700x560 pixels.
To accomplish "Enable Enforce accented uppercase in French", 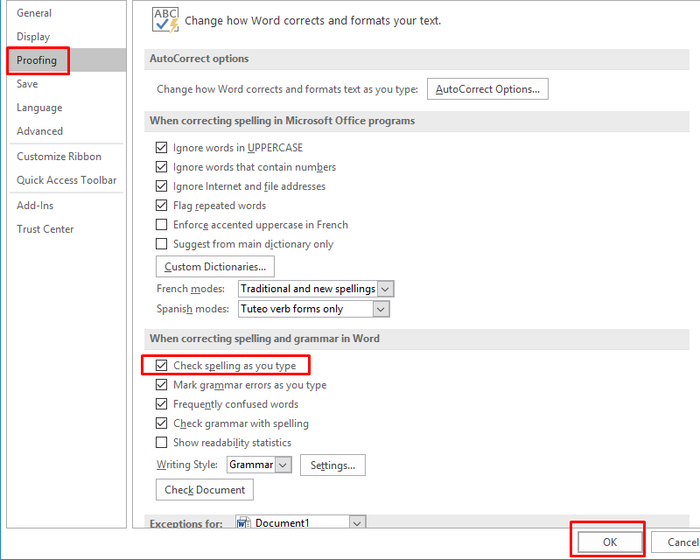I will coord(161,224).
